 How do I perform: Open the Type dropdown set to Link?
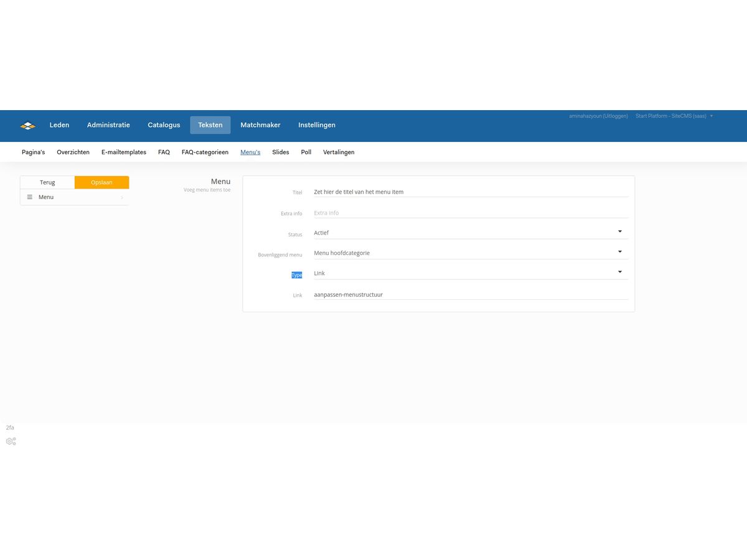(x=470, y=273)
